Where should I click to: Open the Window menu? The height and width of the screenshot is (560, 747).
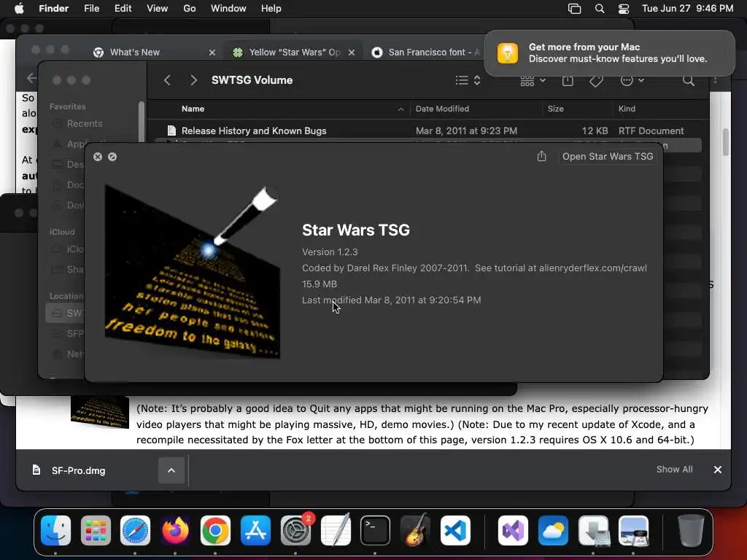pyautogui.click(x=228, y=9)
